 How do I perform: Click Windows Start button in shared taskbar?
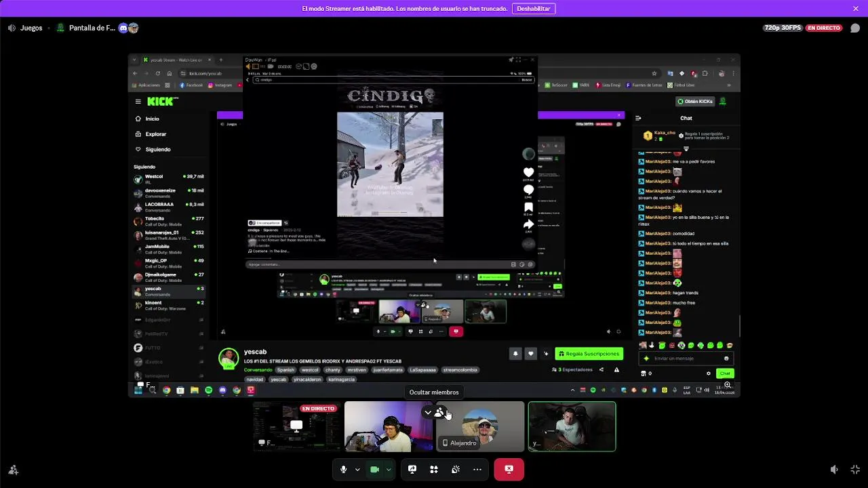coord(138,390)
